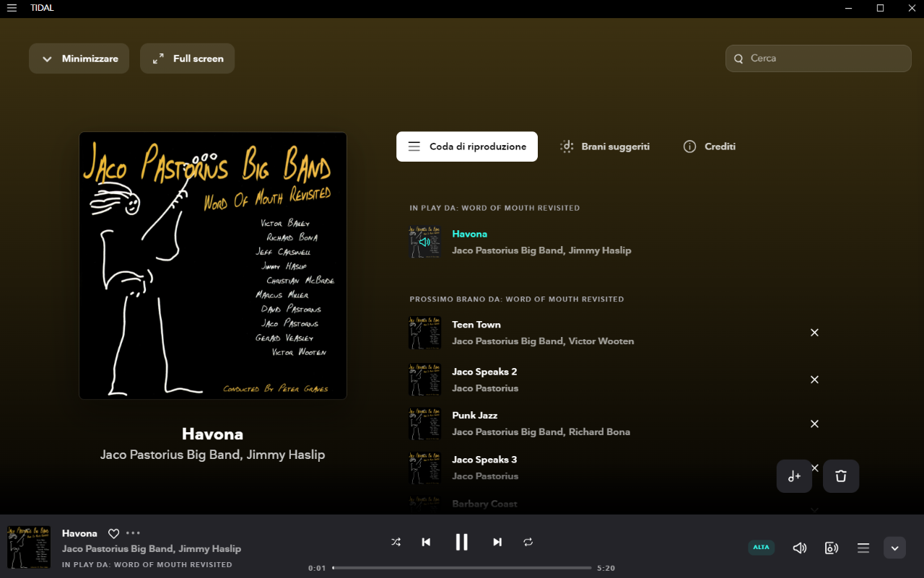Click the Cerca search field
This screenshot has width=924, height=578.
tap(818, 58)
